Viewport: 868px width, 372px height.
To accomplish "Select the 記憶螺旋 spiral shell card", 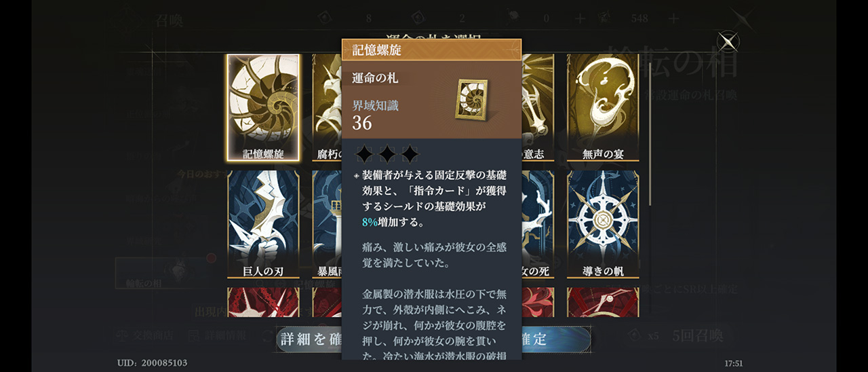I will [x=264, y=107].
